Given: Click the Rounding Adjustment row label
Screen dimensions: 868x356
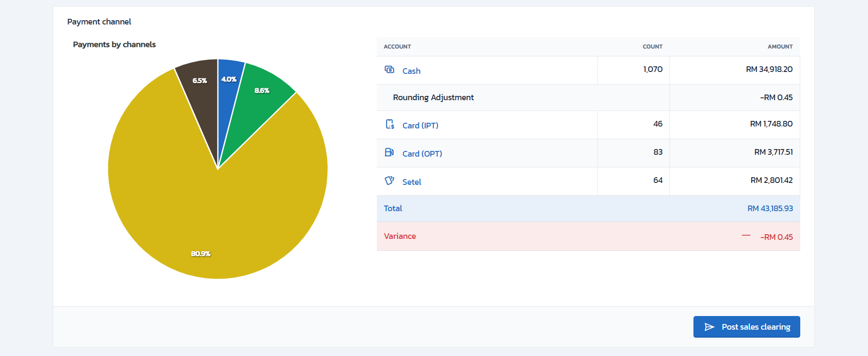Looking at the screenshot, I should 433,97.
